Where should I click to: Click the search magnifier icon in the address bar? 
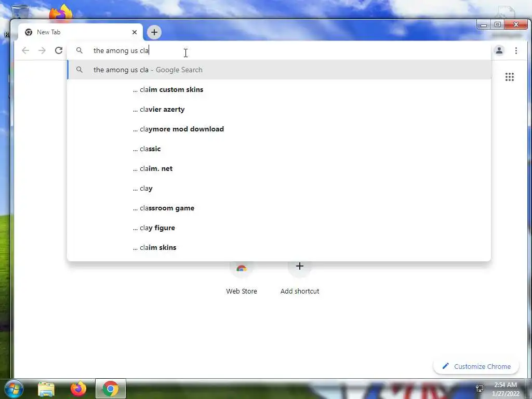79,50
